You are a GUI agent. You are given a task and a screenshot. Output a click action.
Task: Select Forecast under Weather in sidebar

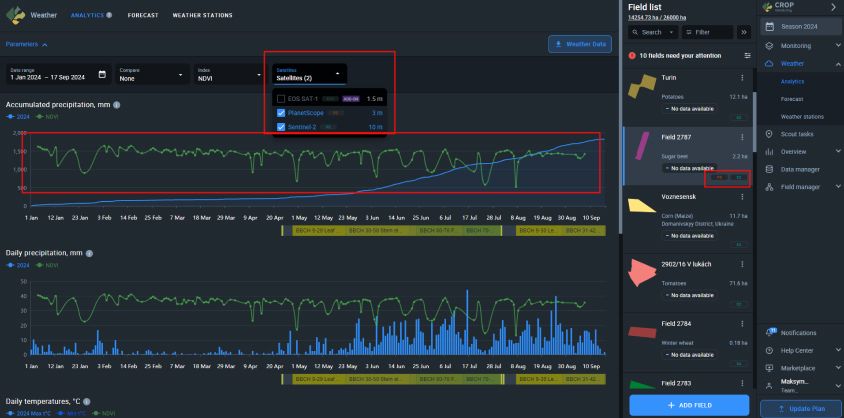point(792,99)
